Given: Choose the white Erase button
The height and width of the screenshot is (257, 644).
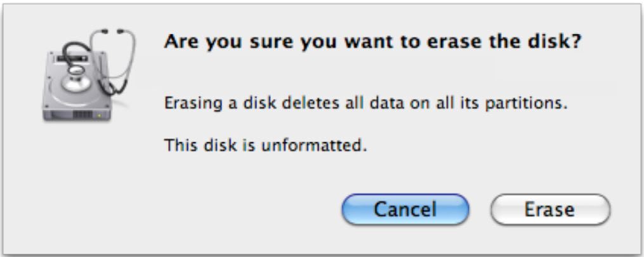Looking at the screenshot, I should pos(550,209).
